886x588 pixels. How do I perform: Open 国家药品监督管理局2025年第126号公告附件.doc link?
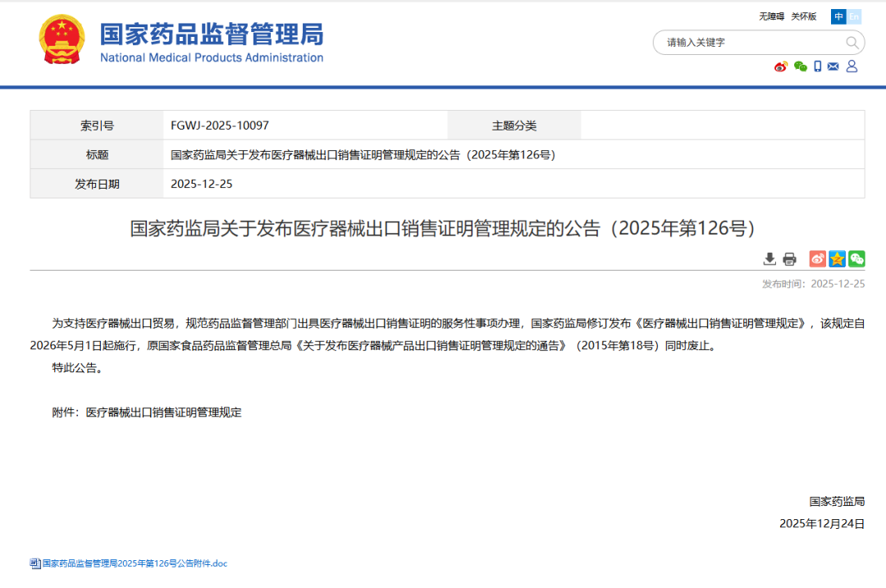pyautogui.click(x=135, y=563)
